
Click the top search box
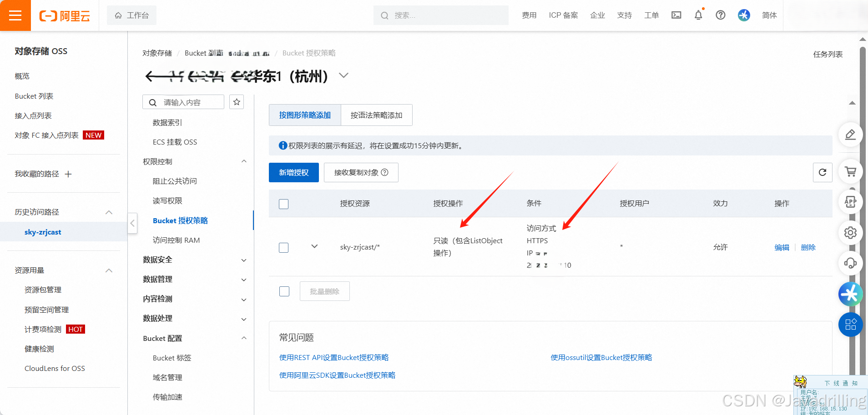pyautogui.click(x=441, y=15)
